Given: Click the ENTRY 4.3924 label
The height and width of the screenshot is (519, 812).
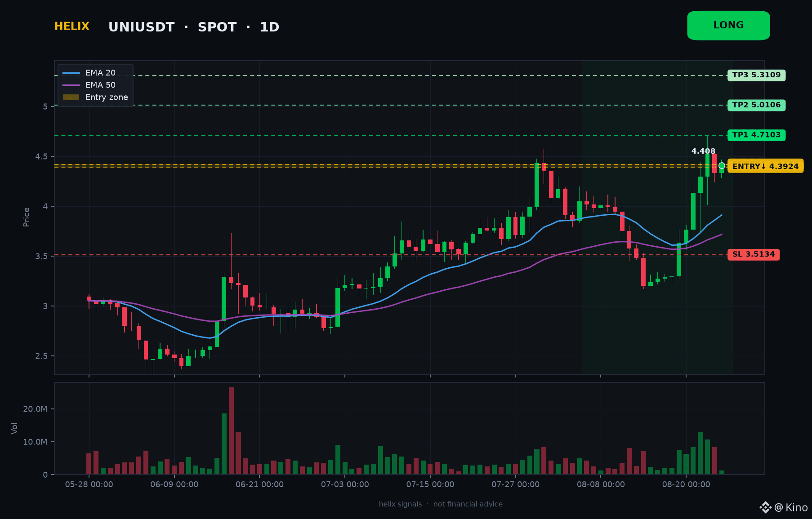Looking at the screenshot, I should coord(765,166).
